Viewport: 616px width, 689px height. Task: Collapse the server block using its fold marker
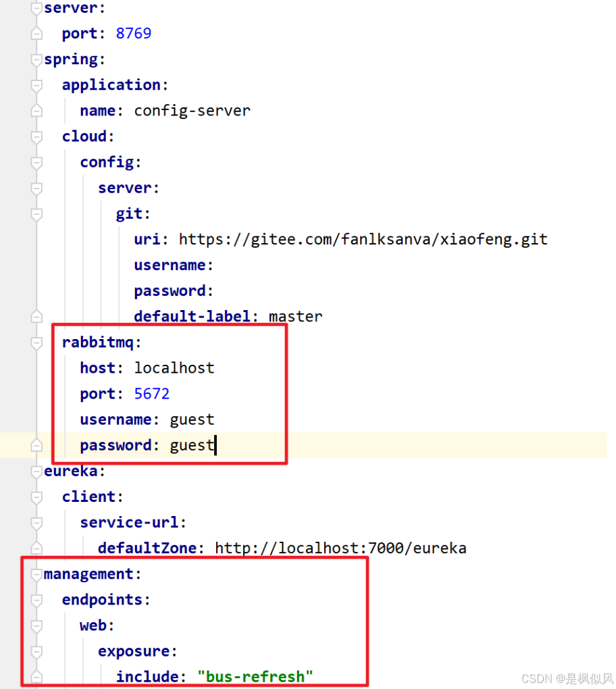point(36,8)
